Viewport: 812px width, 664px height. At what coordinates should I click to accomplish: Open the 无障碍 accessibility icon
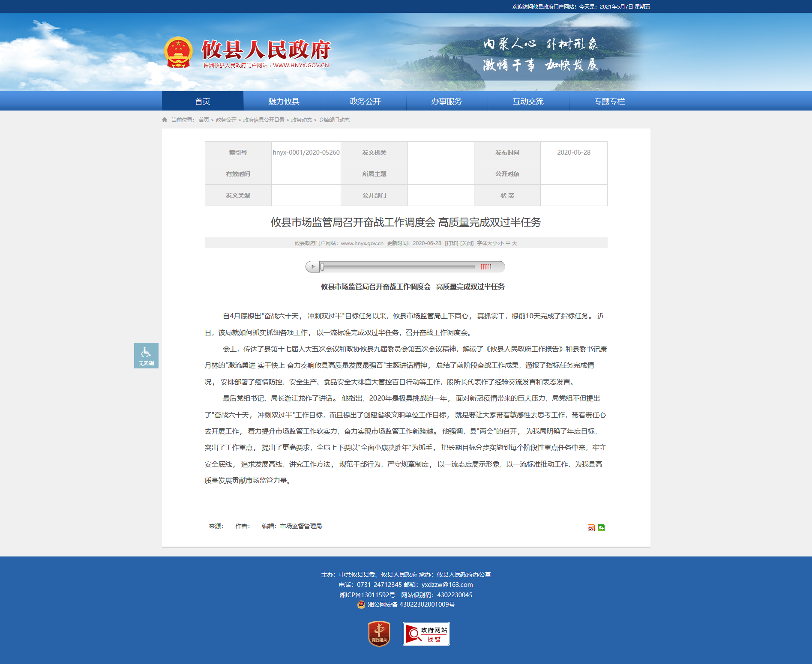[x=146, y=355]
